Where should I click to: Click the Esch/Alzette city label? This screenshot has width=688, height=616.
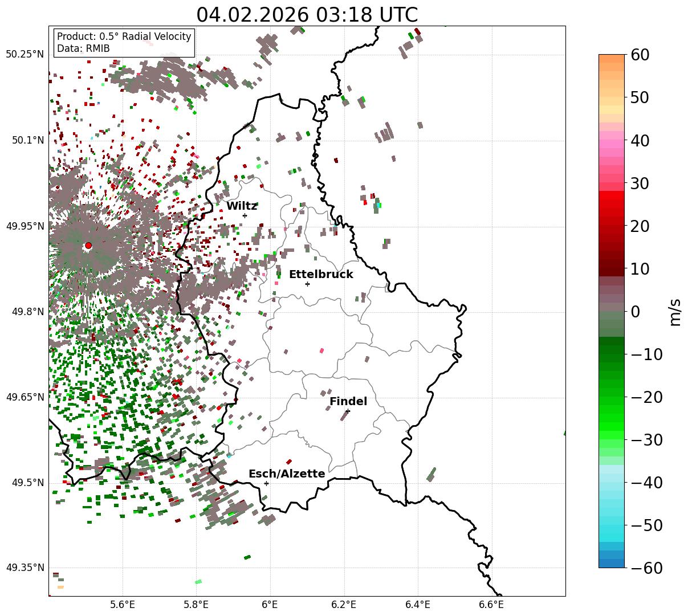(x=287, y=474)
